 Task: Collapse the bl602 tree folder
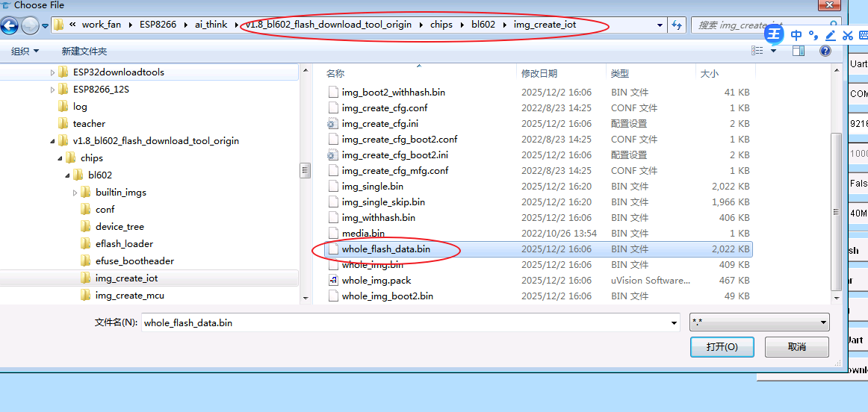[x=68, y=175]
